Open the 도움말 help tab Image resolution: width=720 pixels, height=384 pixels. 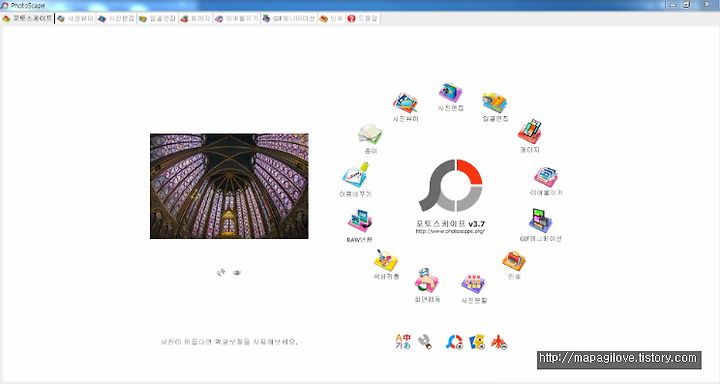[x=362, y=18]
